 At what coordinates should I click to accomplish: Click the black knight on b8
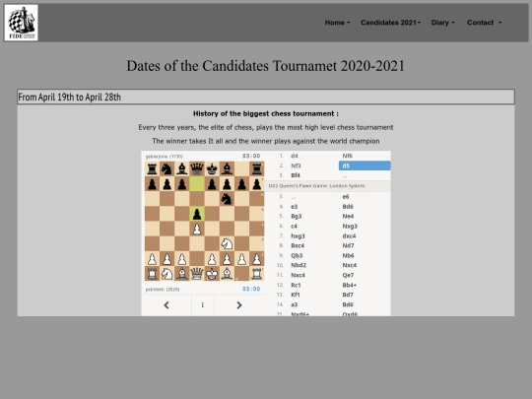(x=166, y=168)
